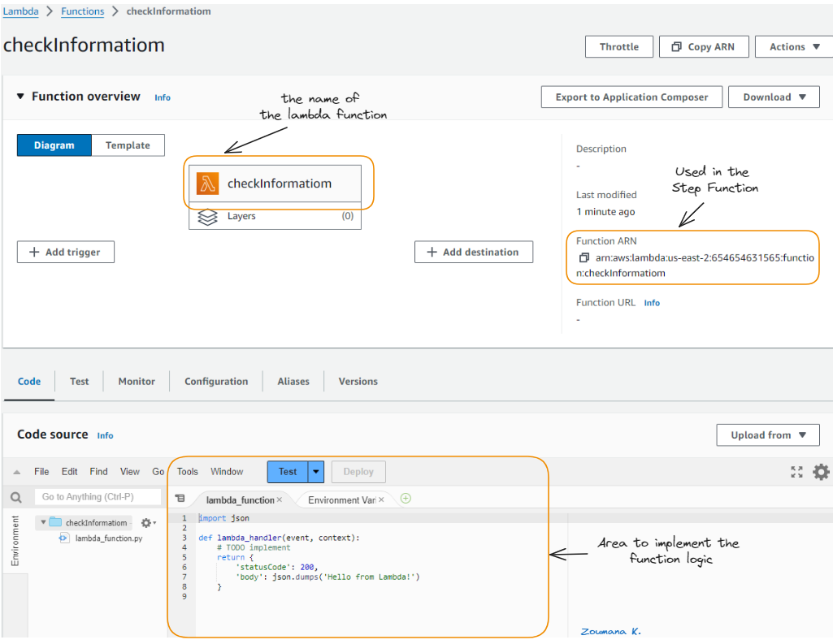The width and height of the screenshot is (833, 644).
Task: Expand the editor to fullscreen with arrows icon
Action: click(796, 471)
